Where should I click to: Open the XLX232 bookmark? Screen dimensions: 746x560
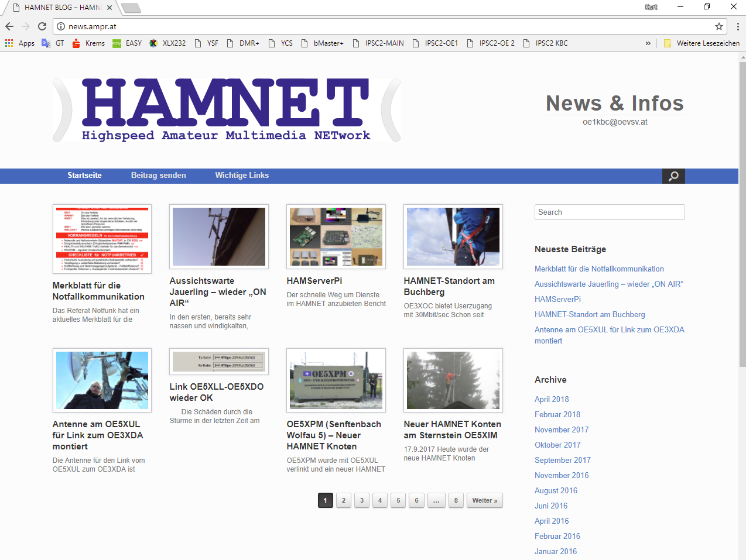pyautogui.click(x=167, y=43)
